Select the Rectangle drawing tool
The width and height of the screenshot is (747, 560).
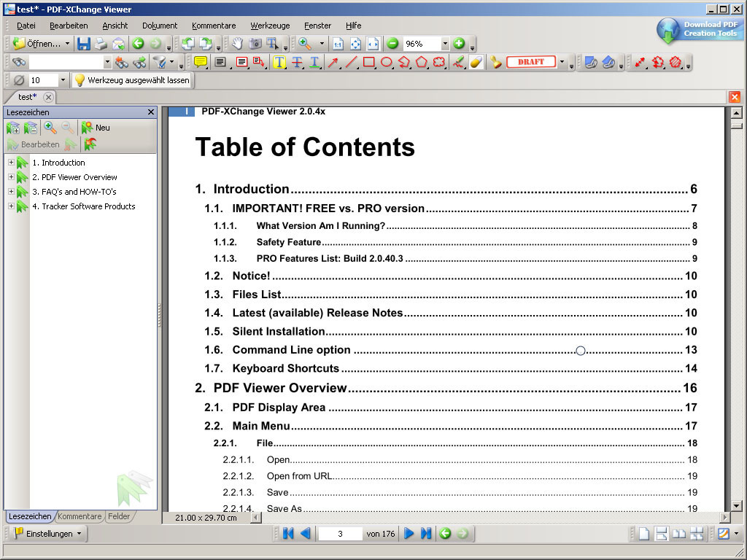[368, 62]
